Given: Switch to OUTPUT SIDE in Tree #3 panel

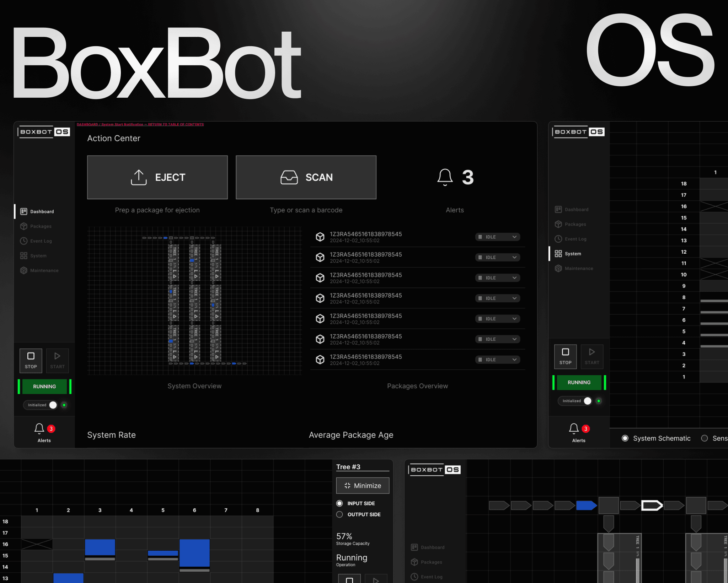Looking at the screenshot, I should [339, 514].
